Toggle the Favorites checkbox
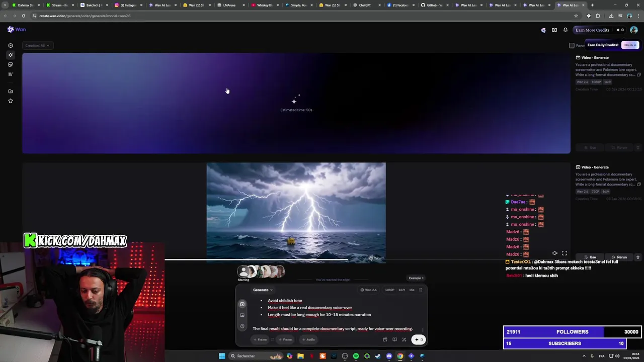This screenshot has width=644, height=362. [x=572, y=45]
